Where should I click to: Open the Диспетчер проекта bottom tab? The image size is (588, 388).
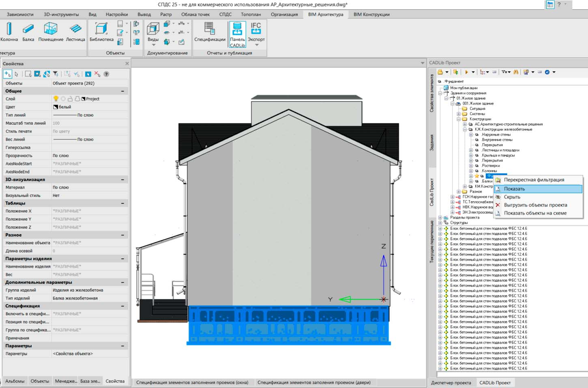(451, 383)
